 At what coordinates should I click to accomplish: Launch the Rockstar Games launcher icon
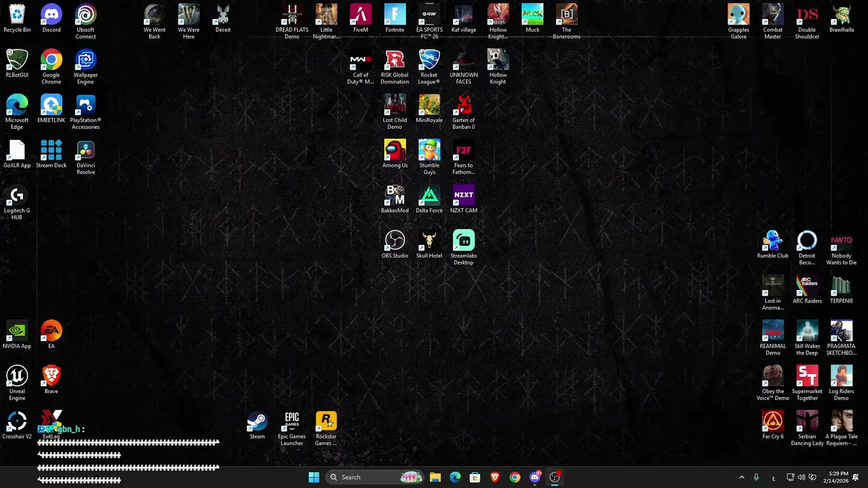coord(326,428)
